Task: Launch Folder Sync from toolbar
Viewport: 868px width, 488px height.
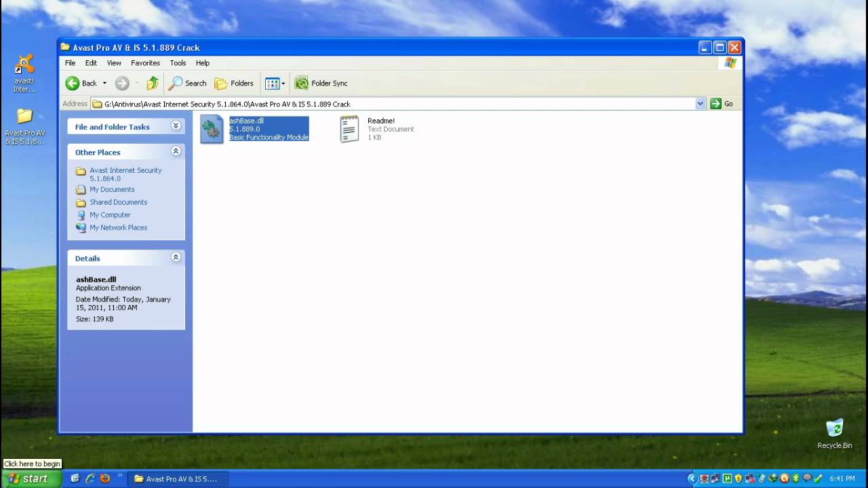Action: 321,83
